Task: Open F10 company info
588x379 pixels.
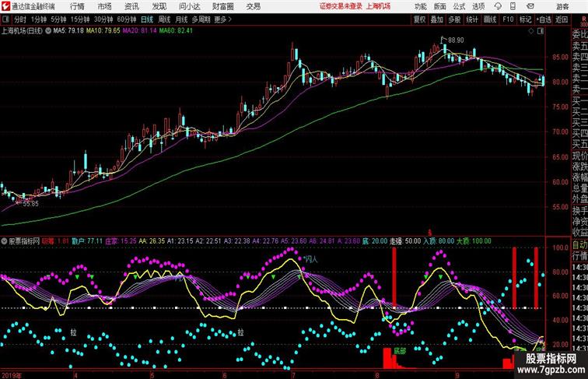Action: coord(508,19)
